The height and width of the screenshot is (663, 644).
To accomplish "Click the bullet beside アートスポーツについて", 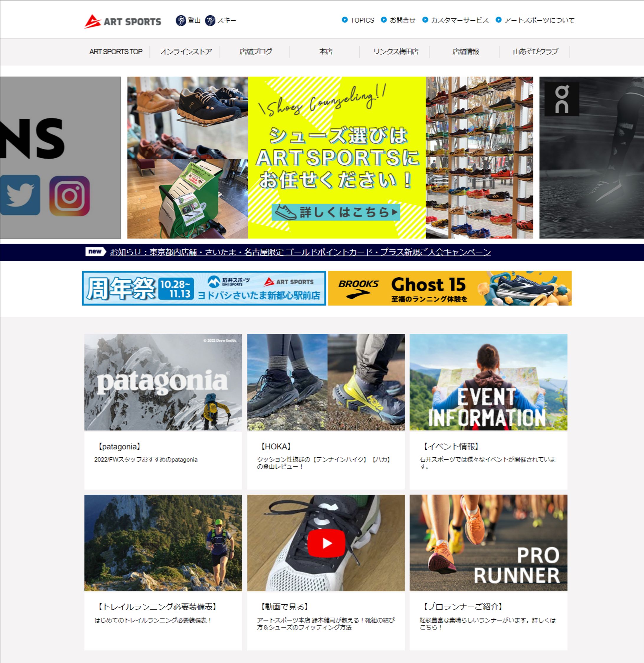I will click(498, 20).
